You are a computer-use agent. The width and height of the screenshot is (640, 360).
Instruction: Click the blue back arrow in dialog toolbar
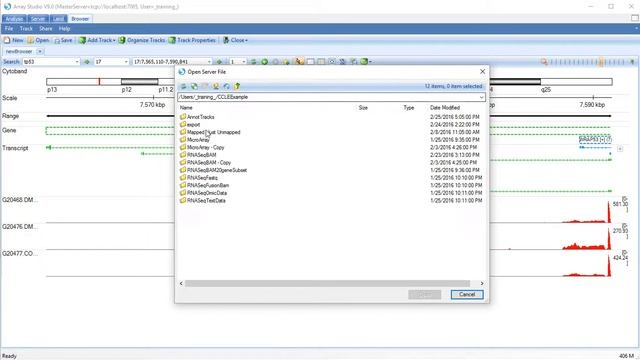(x=227, y=86)
